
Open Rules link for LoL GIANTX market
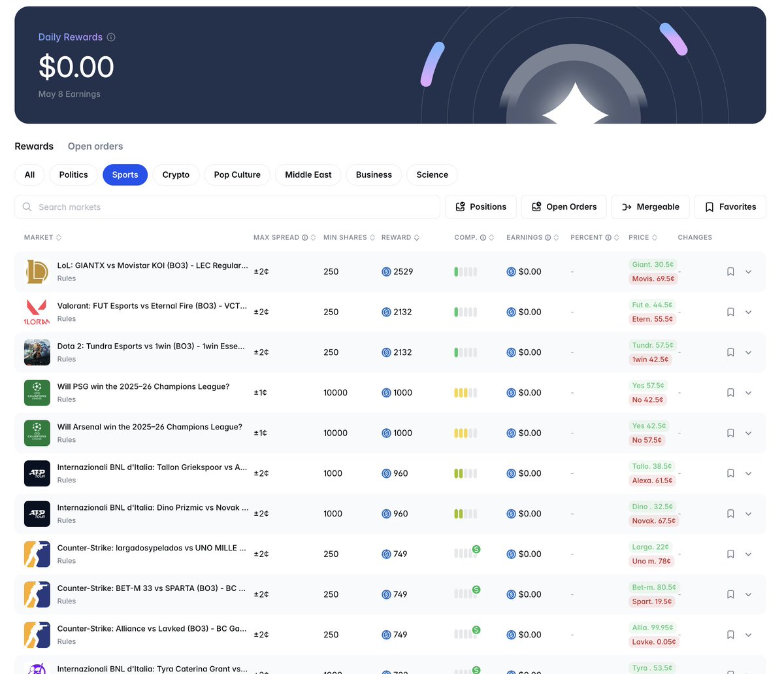click(67, 278)
